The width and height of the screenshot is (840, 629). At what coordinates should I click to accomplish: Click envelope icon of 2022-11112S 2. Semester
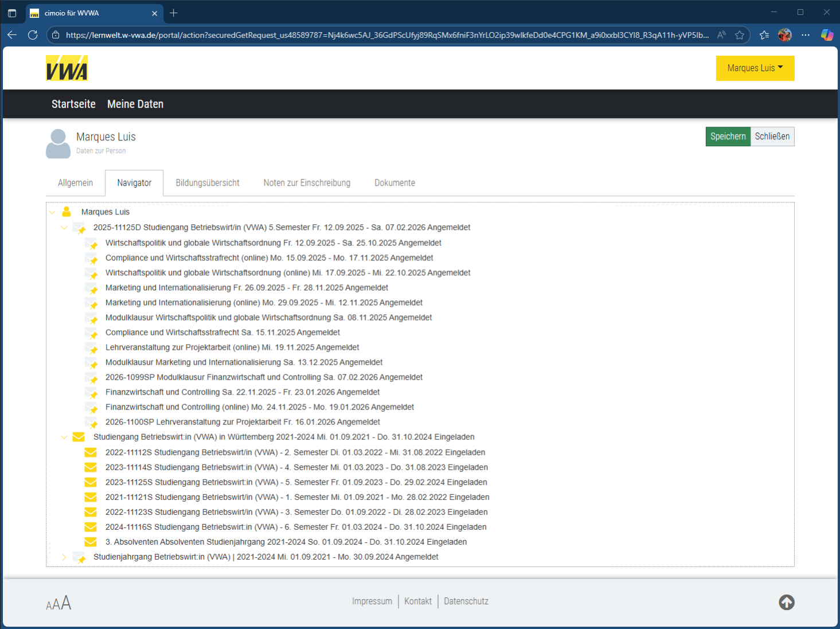[x=91, y=452]
